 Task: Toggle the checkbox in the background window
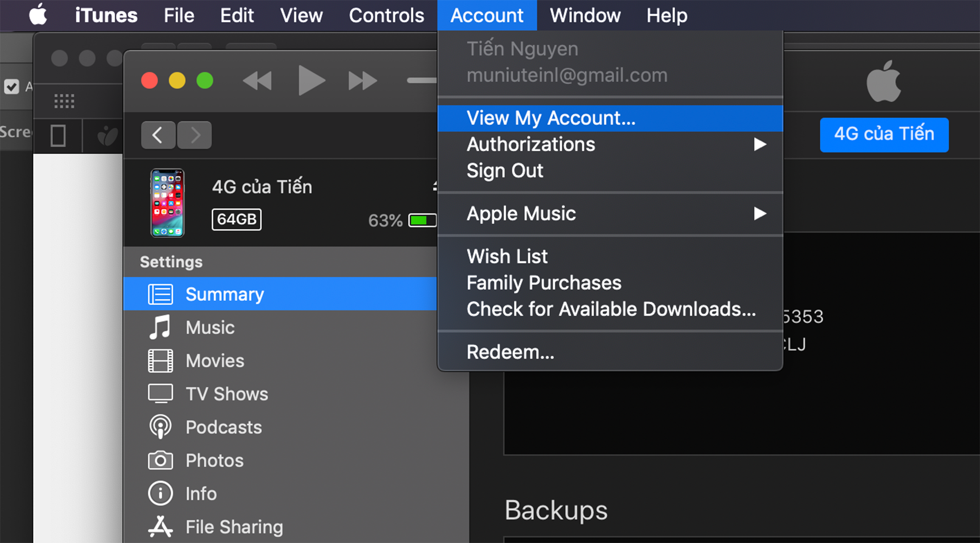(x=11, y=87)
